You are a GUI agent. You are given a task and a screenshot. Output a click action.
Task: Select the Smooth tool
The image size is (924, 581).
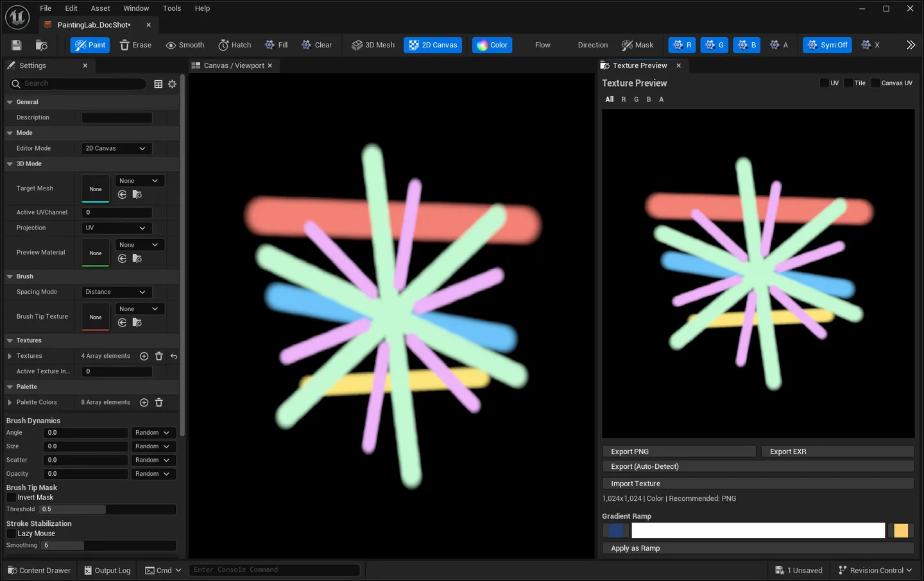click(185, 45)
